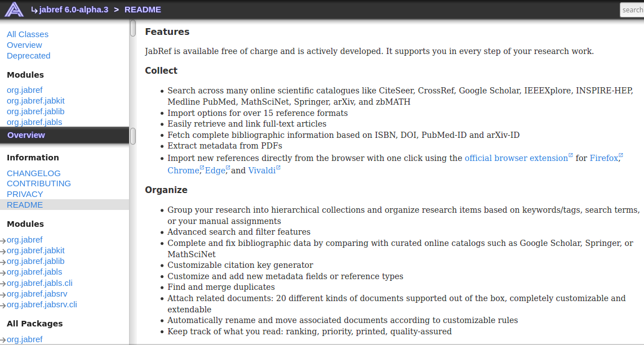The width and height of the screenshot is (644, 345).
Task: Expand the org.jabref arrow under All Packages
Action: [3, 340]
